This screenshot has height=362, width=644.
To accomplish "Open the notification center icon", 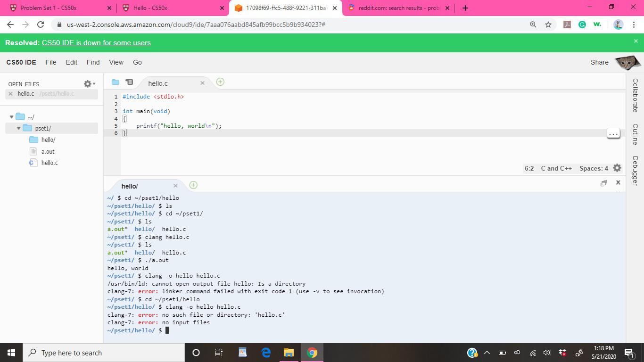I will (629, 353).
